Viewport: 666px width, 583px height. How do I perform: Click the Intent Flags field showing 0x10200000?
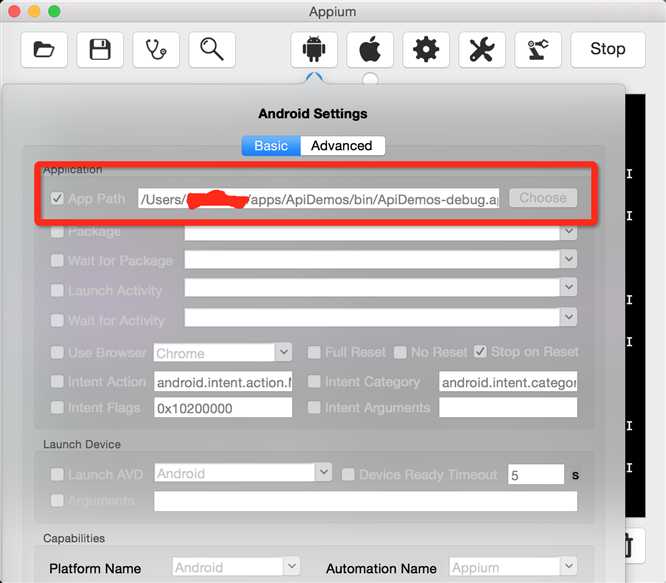(x=223, y=408)
